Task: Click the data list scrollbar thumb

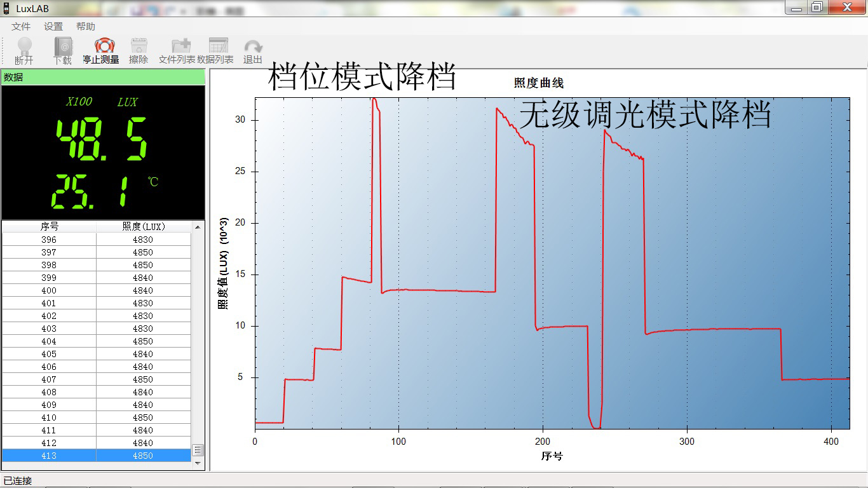Action: click(198, 450)
